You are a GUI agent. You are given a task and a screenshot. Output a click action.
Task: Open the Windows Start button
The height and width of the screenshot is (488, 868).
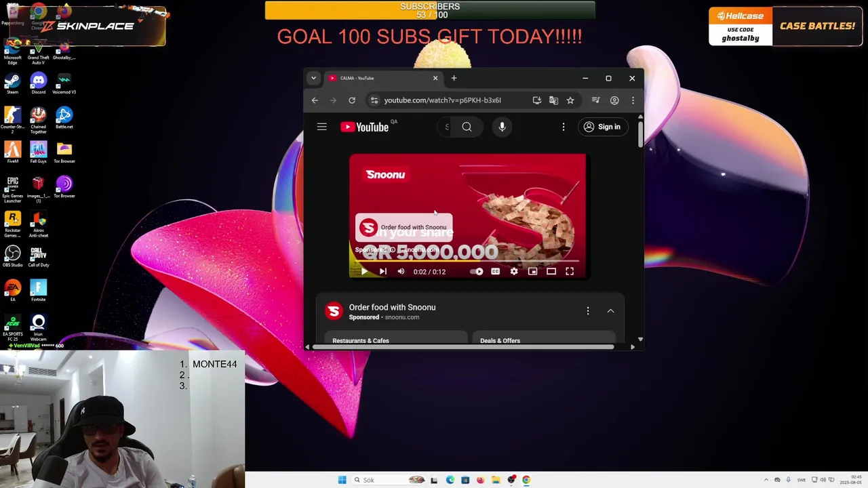342,480
